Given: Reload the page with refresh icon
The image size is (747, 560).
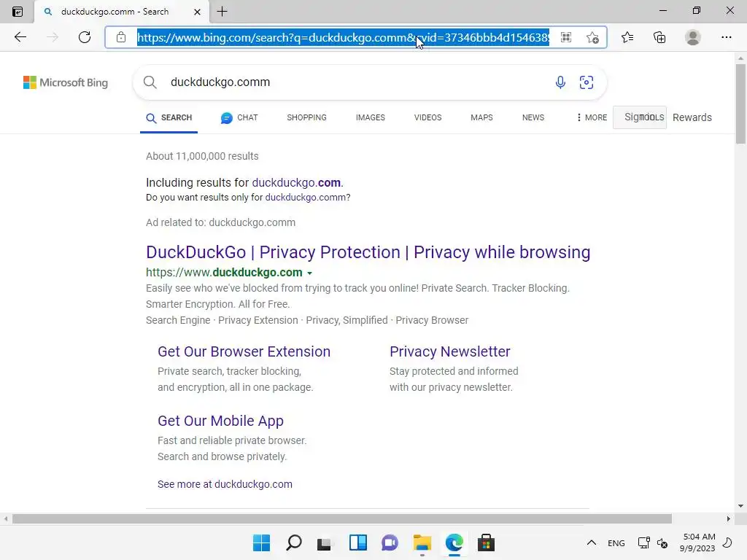Looking at the screenshot, I should click(85, 37).
